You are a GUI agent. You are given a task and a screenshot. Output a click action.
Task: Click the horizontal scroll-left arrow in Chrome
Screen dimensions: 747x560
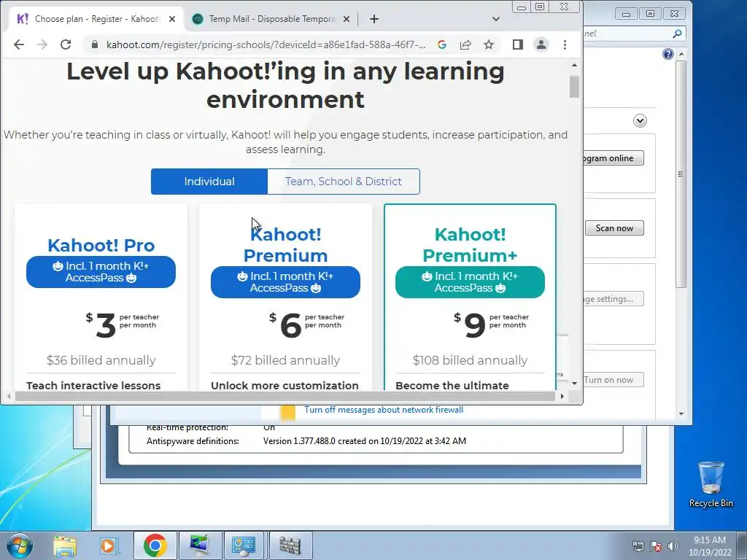tap(9, 396)
